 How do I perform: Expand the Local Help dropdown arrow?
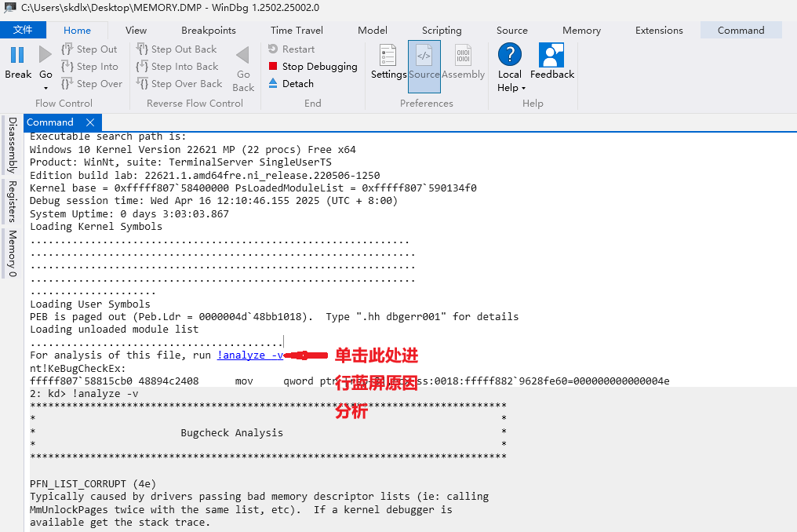click(x=523, y=89)
